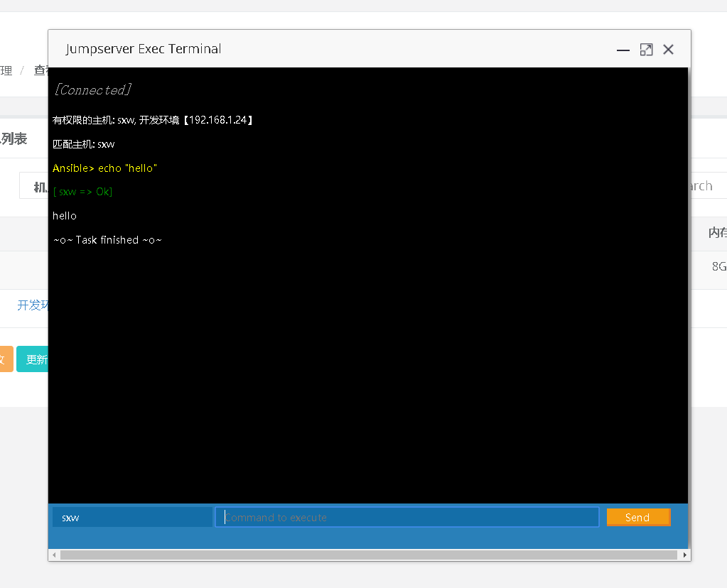The image size is (727, 588).
Task: Select the 查看 breadcrumb link at top left
Action: (41, 70)
